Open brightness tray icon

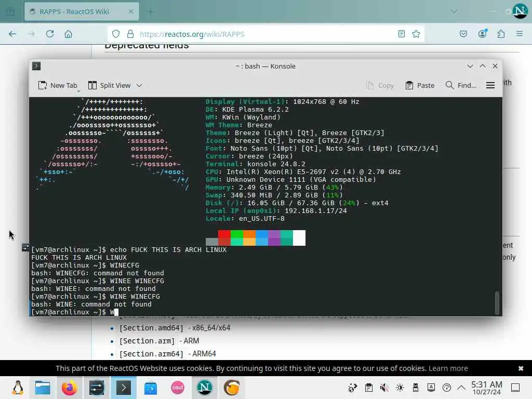(x=400, y=388)
